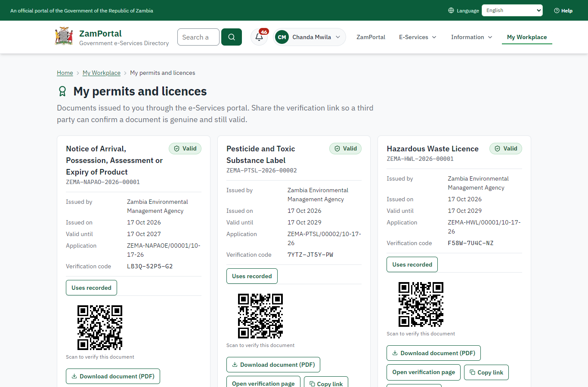Open verification page for Pesticide label
The width and height of the screenshot is (588, 387).
point(263,382)
